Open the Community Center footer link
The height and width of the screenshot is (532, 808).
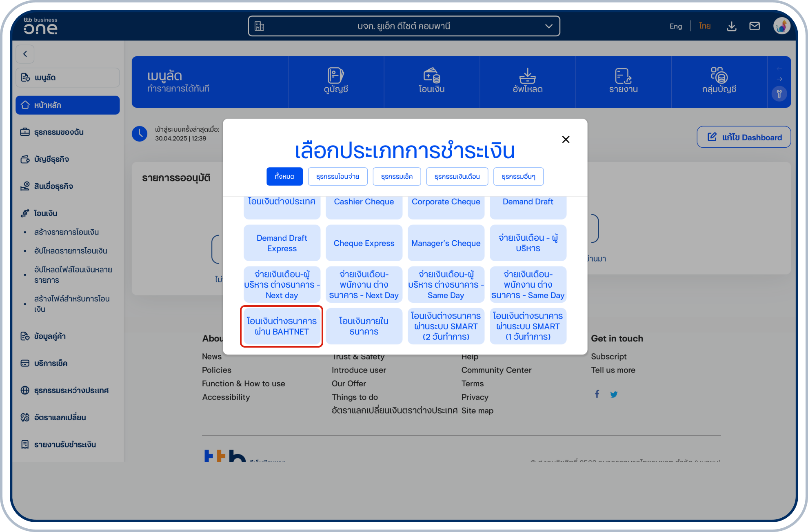pyautogui.click(x=496, y=370)
